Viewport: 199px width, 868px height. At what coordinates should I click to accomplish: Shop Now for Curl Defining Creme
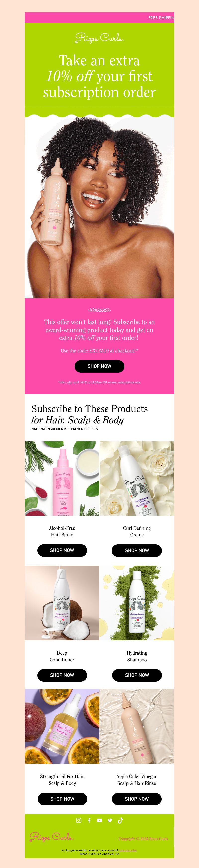(137, 550)
